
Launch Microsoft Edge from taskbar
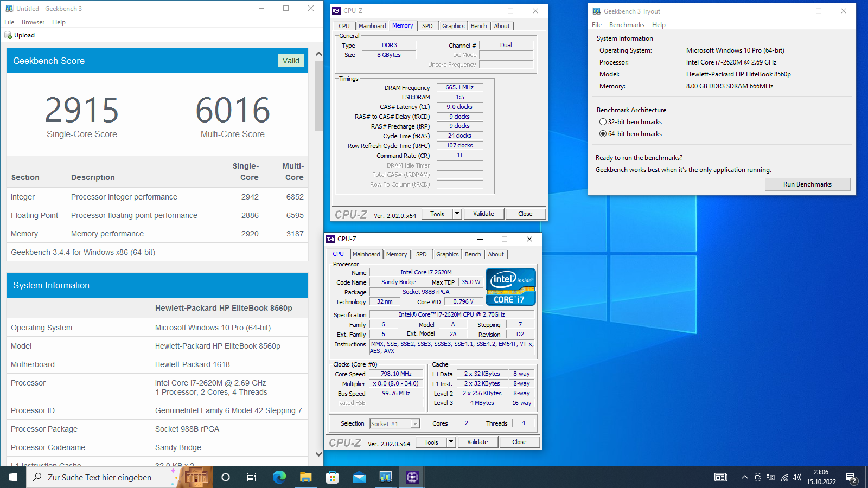pyautogui.click(x=279, y=477)
